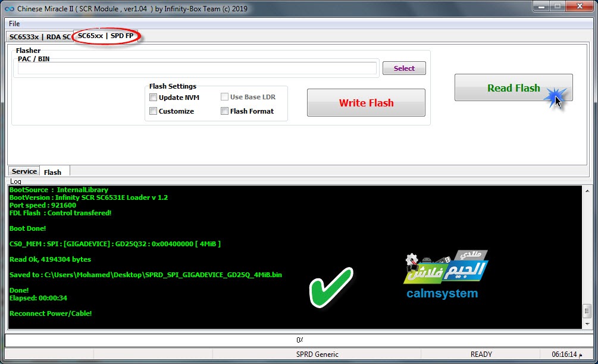
Task: Open the File menu
Action: 14,24
